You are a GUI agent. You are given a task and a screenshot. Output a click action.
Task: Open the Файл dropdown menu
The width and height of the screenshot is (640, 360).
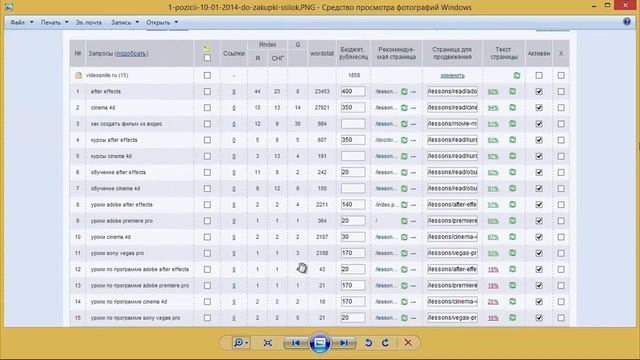22,22
